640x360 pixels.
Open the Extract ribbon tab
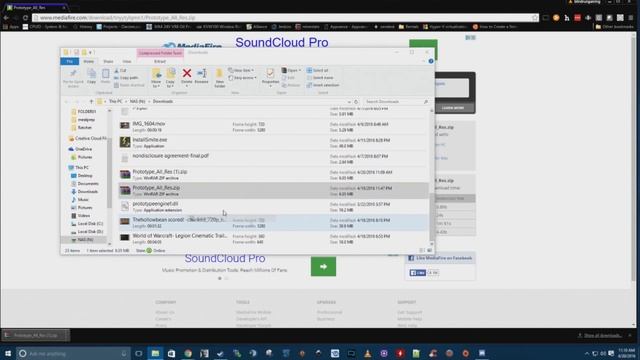click(160, 61)
